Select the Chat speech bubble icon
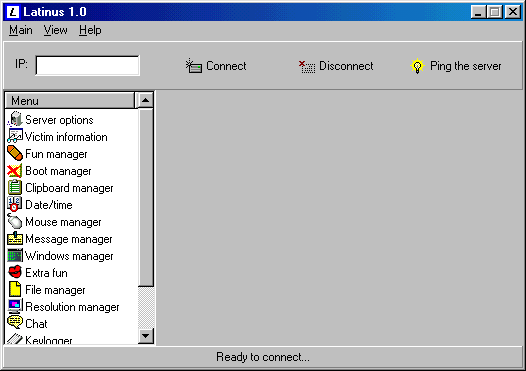 [15, 323]
